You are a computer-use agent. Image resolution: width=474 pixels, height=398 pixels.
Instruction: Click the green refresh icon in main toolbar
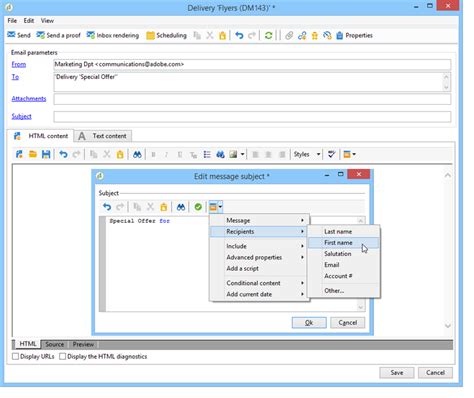[268, 35]
